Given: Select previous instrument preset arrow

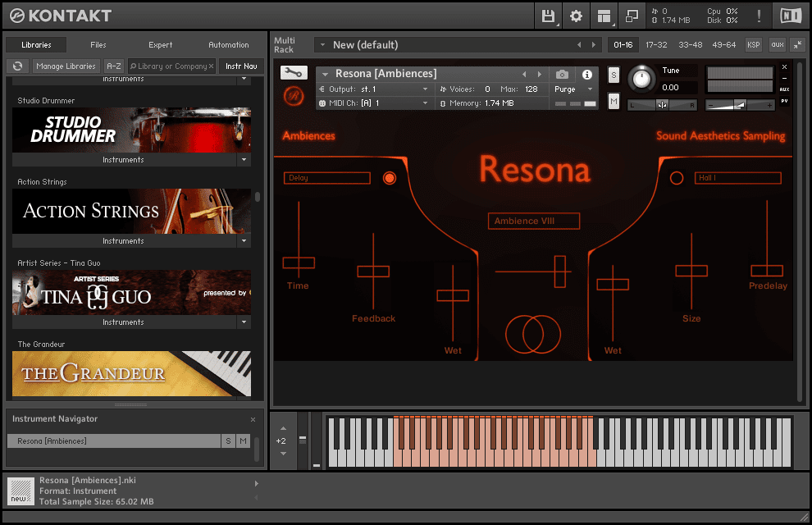Looking at the screenshot, I should pos(524,74).
